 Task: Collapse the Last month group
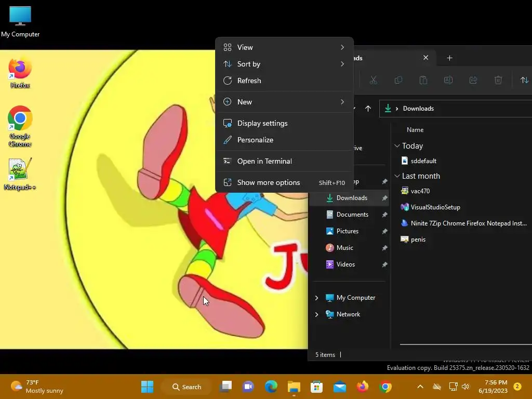tap(397, 176)
